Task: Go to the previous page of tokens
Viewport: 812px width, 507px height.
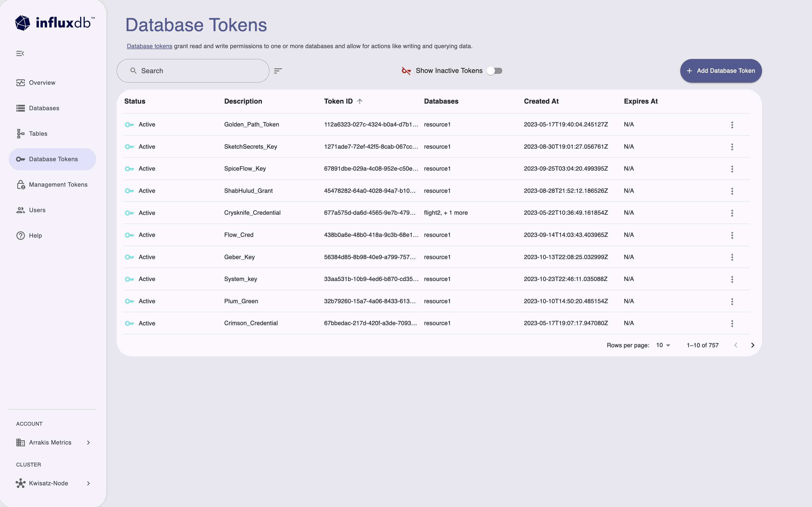Action: [x=736, y=345]
